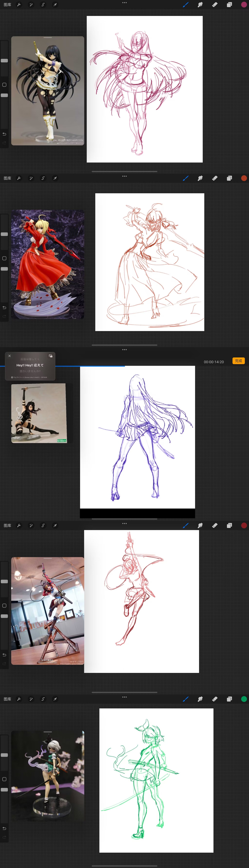Open the Actions wrench in the magenta-swatch toolbar

click(x=19, y=5)
